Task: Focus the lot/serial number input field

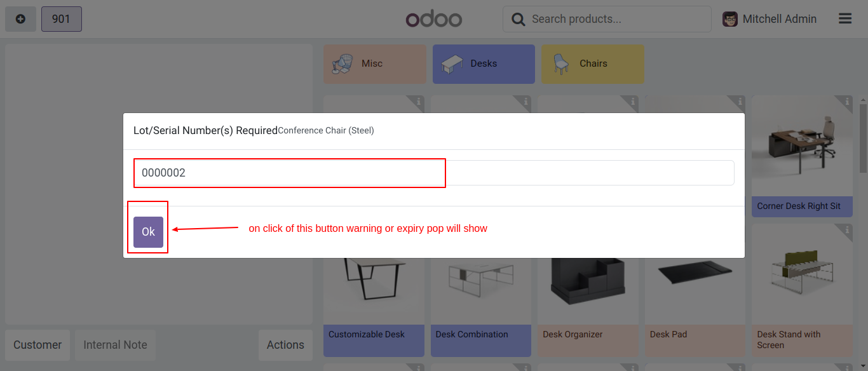Action: 433,173
